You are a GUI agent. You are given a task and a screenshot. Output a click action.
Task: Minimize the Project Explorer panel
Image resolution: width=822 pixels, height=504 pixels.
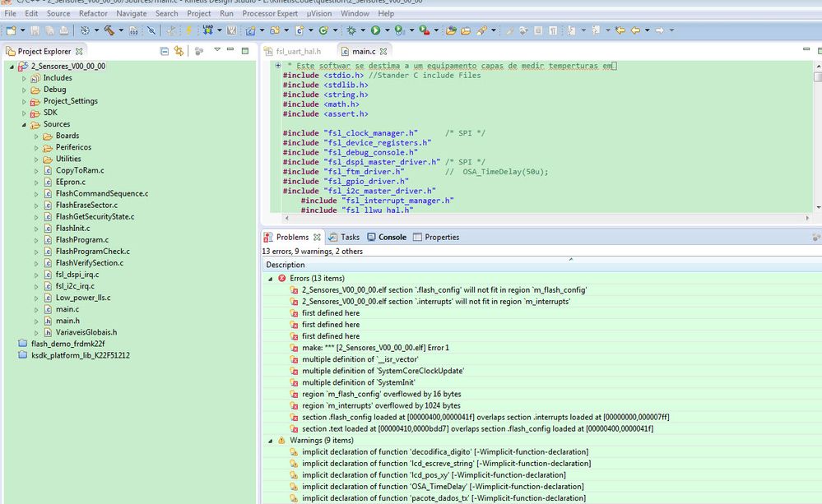coord(230,49)
